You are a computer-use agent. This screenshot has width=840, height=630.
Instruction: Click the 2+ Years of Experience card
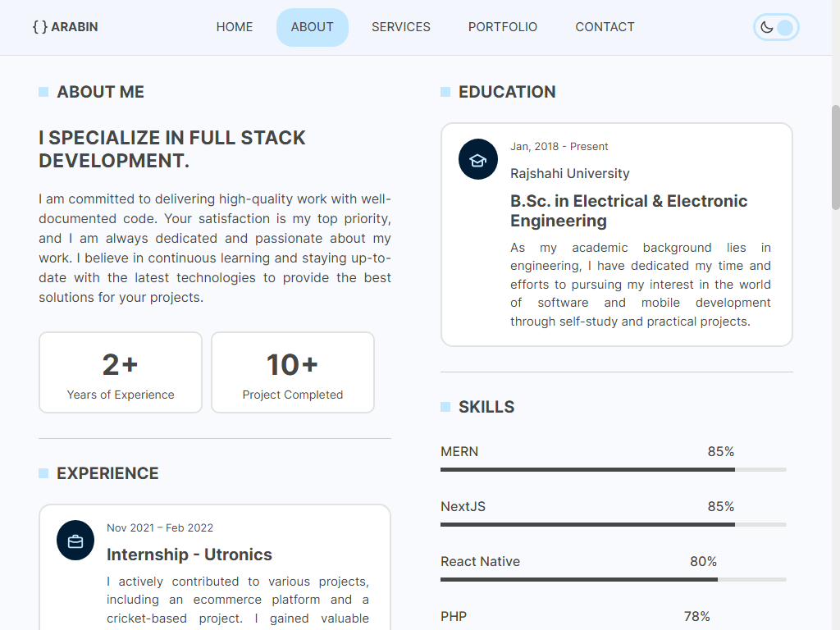tap(121, 372)
